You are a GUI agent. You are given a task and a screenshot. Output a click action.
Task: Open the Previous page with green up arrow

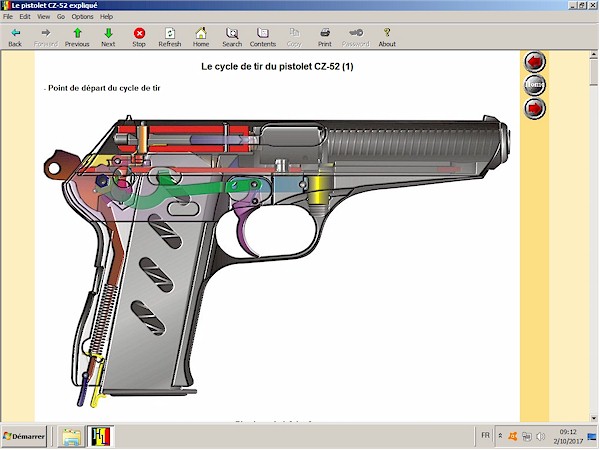pos(77,38)
